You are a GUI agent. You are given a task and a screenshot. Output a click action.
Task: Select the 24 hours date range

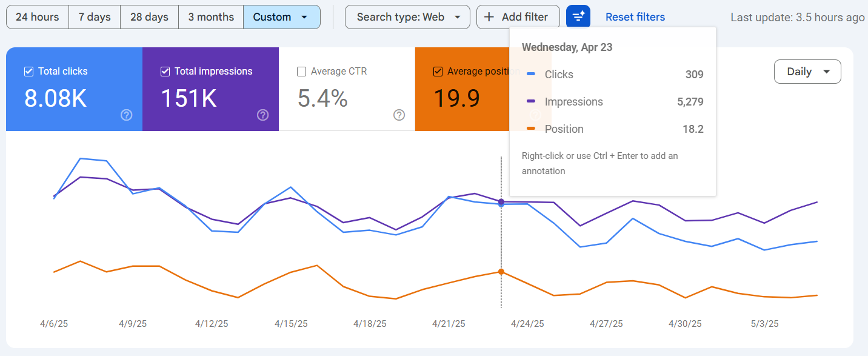38,17
